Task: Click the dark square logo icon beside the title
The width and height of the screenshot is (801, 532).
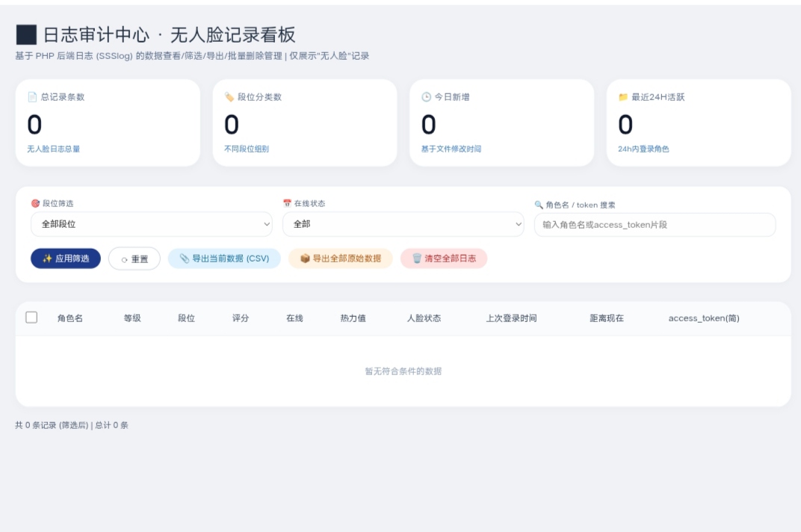Action: [26, 35]
